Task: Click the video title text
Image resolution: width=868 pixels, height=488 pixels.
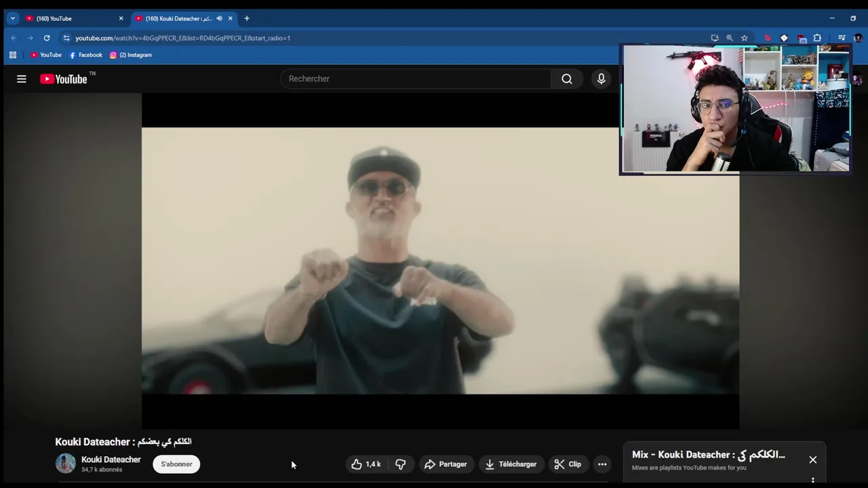Action: 123,442
